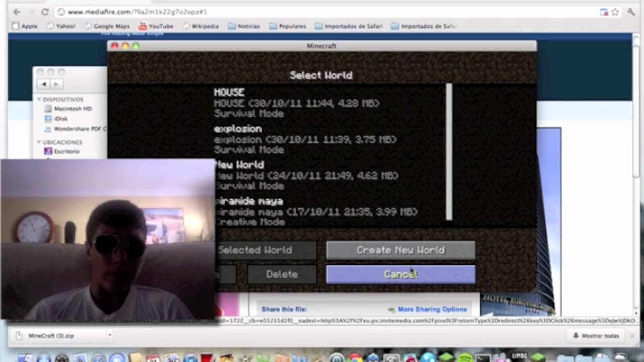Click Cancel in Select World
Viewport: 644px width, 362px height.
[400, 274]
